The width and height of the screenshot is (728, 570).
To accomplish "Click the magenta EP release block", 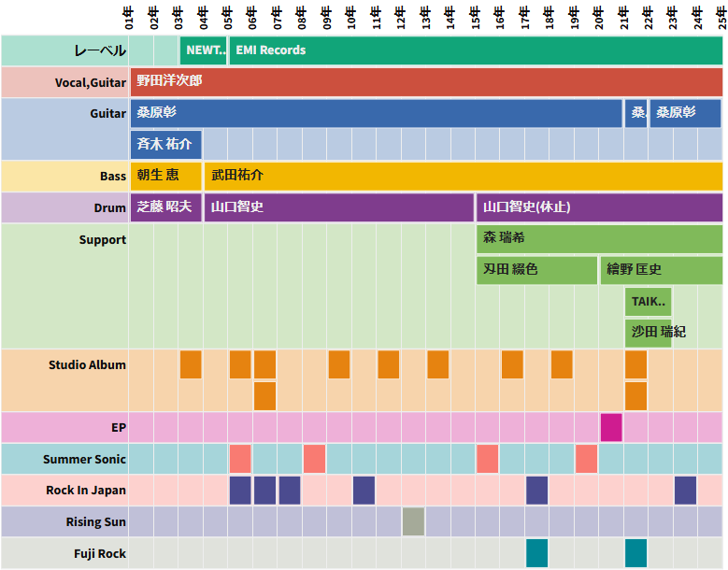I will 611,427.
